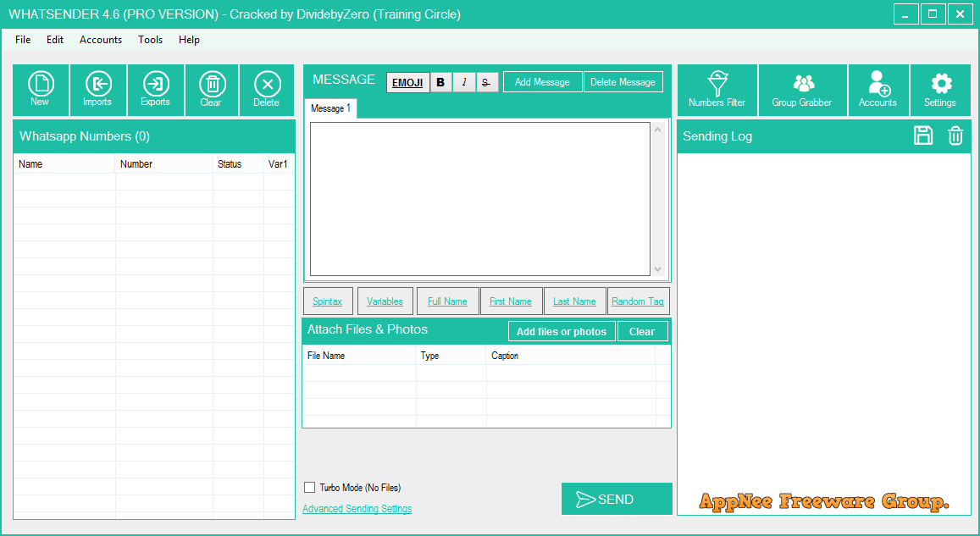Open the File menu
Viewport: 980px width, 536px height.
click(x=23, y=39)
